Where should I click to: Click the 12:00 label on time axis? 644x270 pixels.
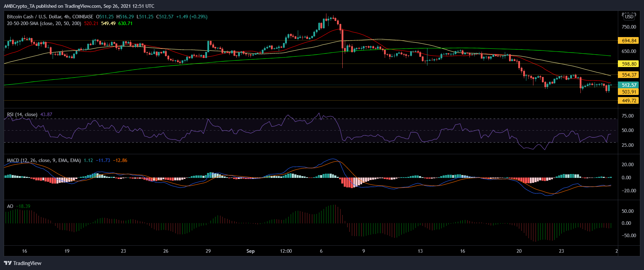click(x=286, y=251)
